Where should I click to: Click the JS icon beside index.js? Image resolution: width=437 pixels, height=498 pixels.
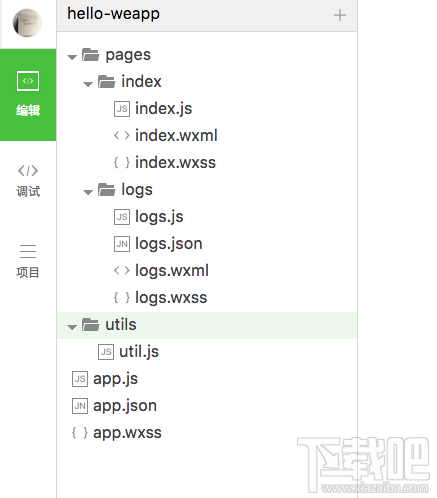122,109
